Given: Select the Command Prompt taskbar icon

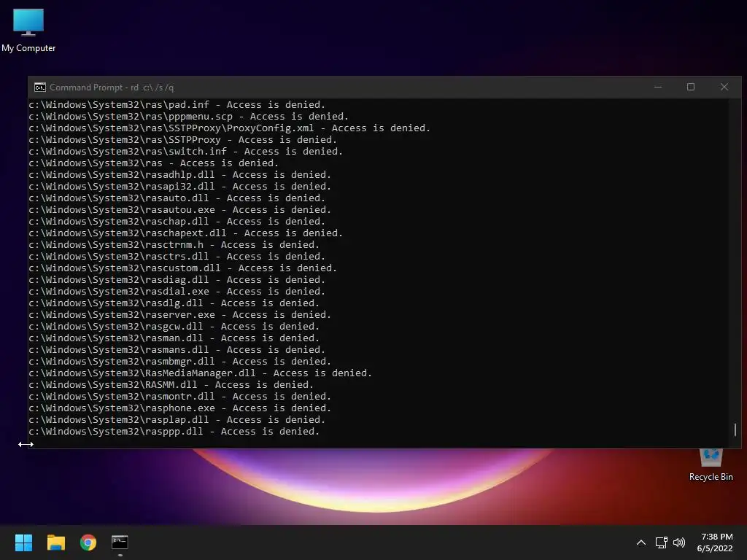Looking at the screenshot, I should [120, 542].
